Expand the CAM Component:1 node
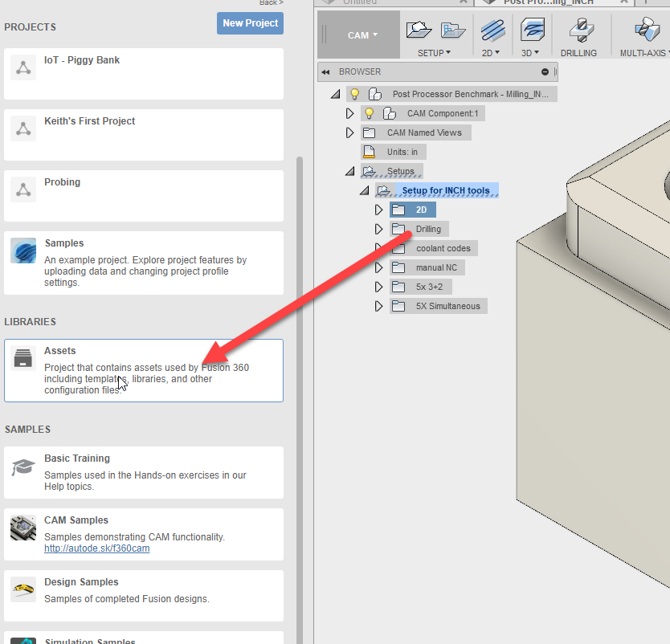670x644 pixels. click(349, 113)
